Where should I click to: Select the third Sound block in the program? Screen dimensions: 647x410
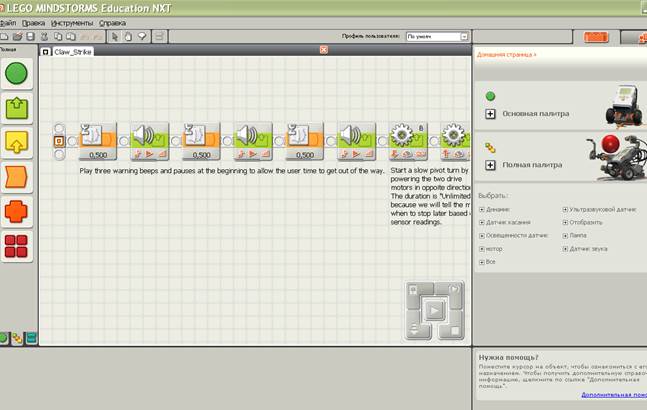[x=357, y=141]
